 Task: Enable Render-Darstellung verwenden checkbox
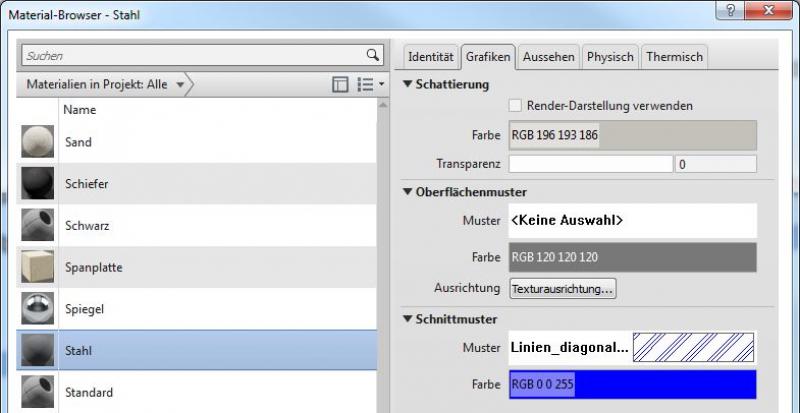click(515, 105)
